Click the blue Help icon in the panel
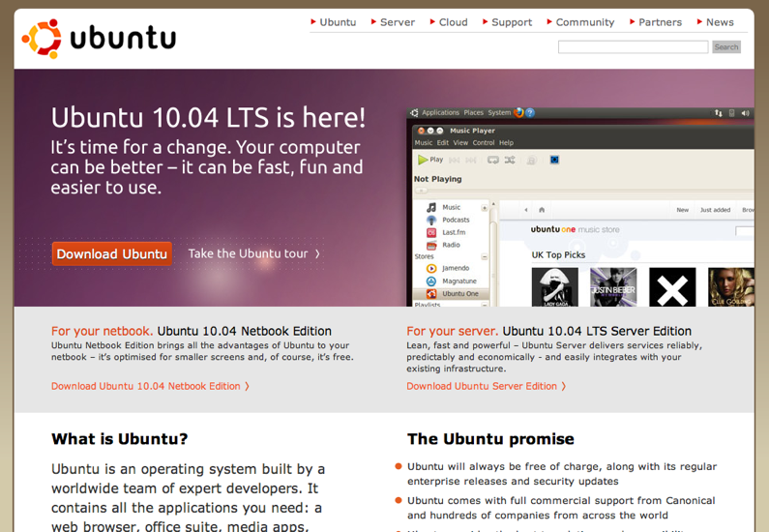Screen dimensions: 769x532 530,113
